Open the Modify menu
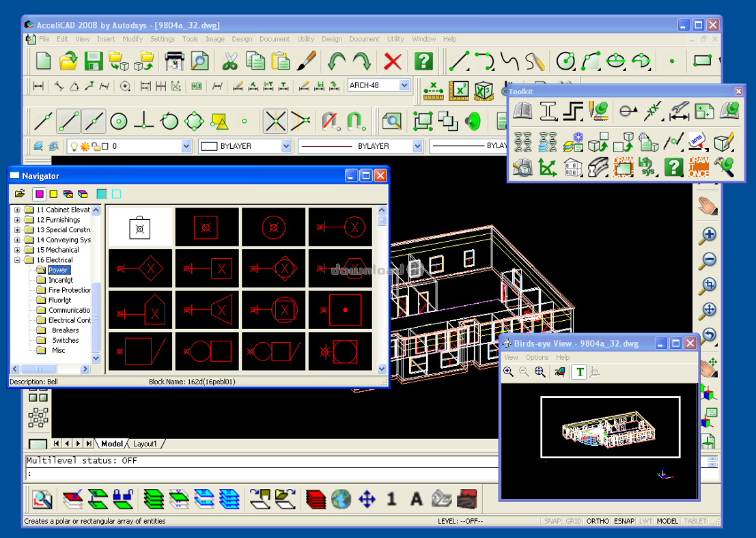Viewport: 756px width, 538px height. point(132,39)
